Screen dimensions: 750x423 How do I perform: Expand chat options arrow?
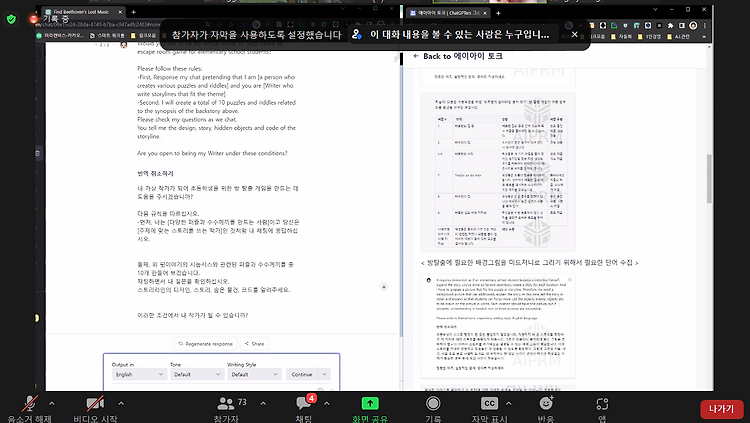327,403
